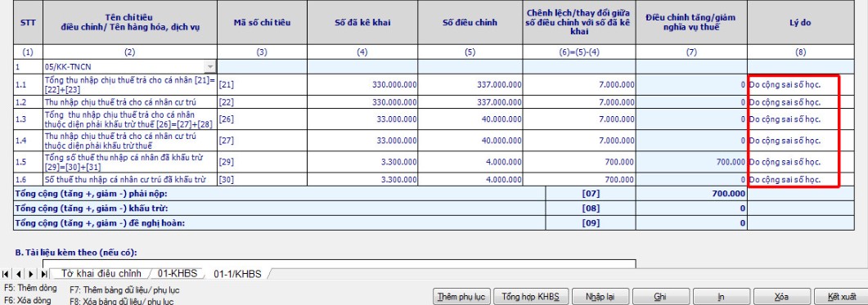Open the 05/KK-TNCN dropdown arrow
Screen dimensions: 868x305
click(x=210, y=67)
